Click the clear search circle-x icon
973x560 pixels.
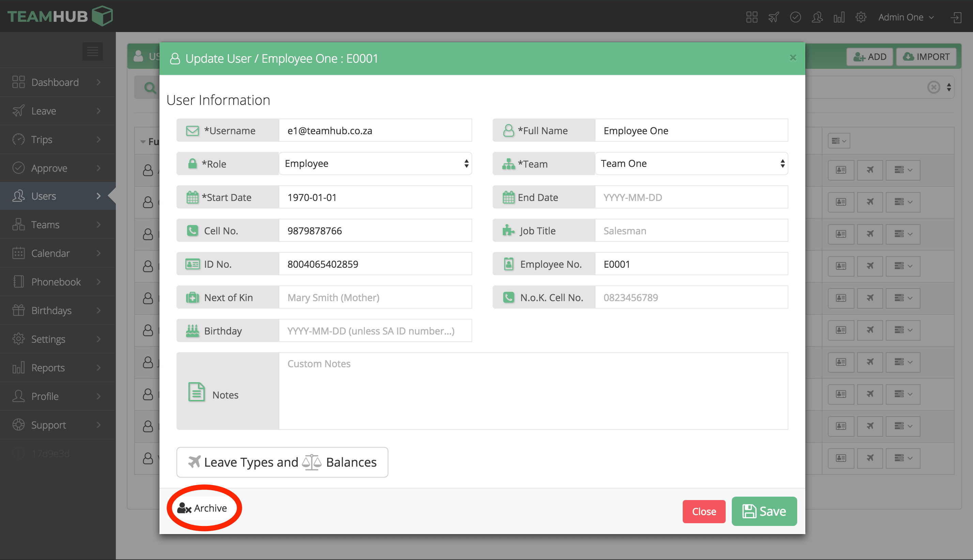coord(933,87)
